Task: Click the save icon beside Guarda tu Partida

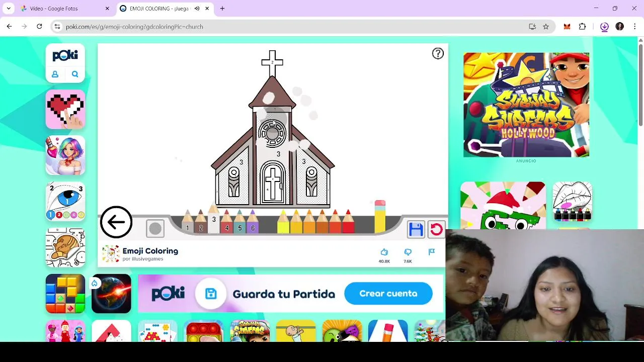Action: tap(211, 294)
